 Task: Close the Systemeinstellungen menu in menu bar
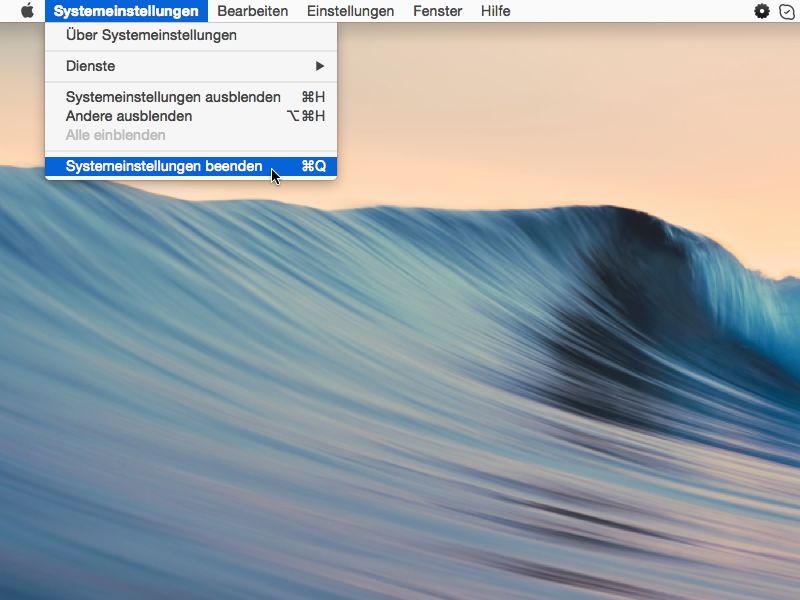[126, 11]
